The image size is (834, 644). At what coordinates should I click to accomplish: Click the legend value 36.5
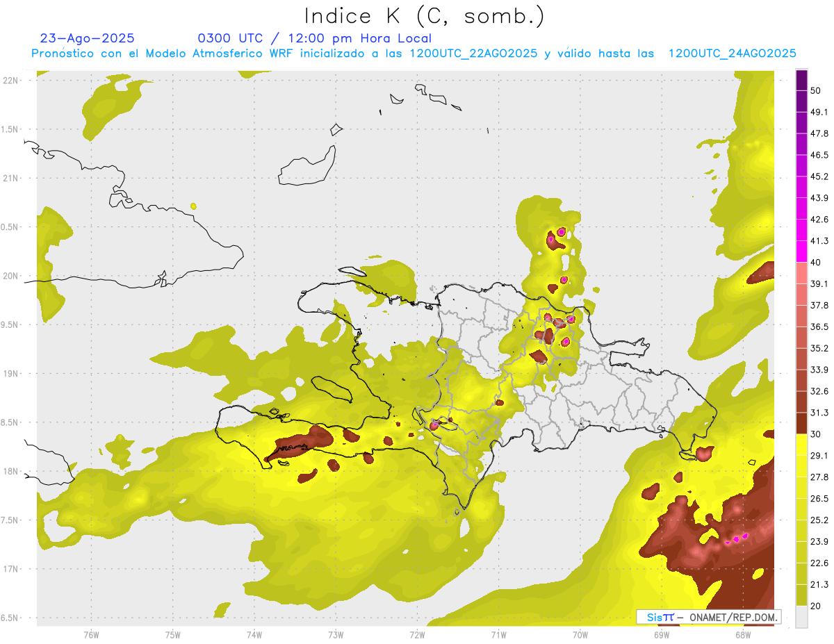(x=819, y=327)
